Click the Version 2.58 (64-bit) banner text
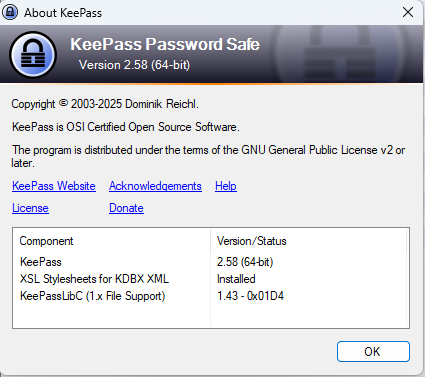The width and height of the screenshot is (425, 377). point(134,65)
